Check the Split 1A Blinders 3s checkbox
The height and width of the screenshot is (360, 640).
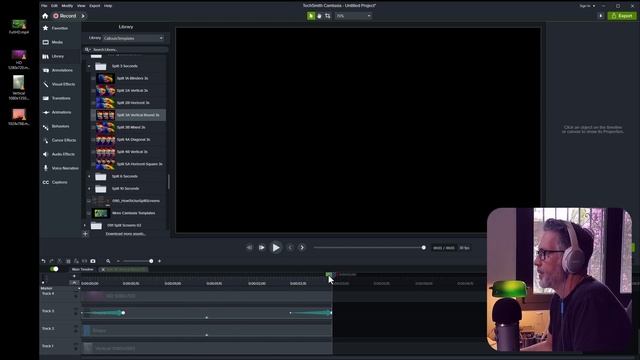(93, 78)
